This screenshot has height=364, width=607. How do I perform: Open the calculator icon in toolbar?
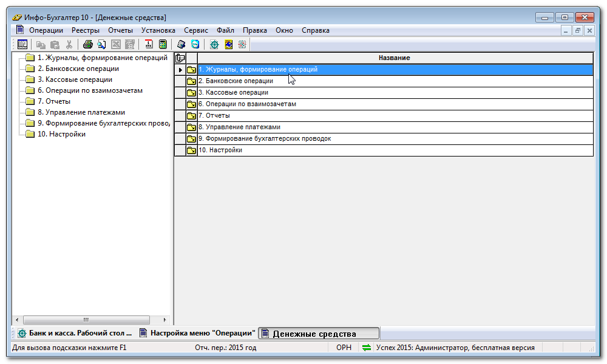(163, 44)
